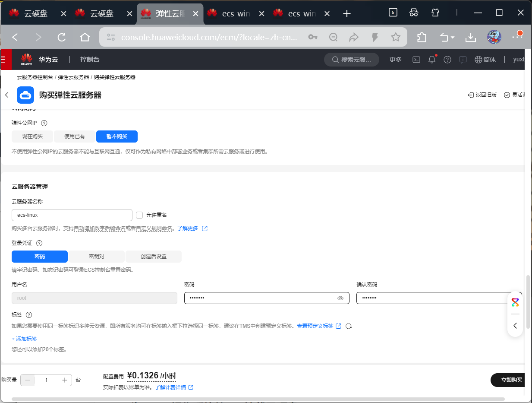Open the tab count indicator showing 5
This screenshot has height=403, width=532.
pyautogui.click(x=393, y=13)
